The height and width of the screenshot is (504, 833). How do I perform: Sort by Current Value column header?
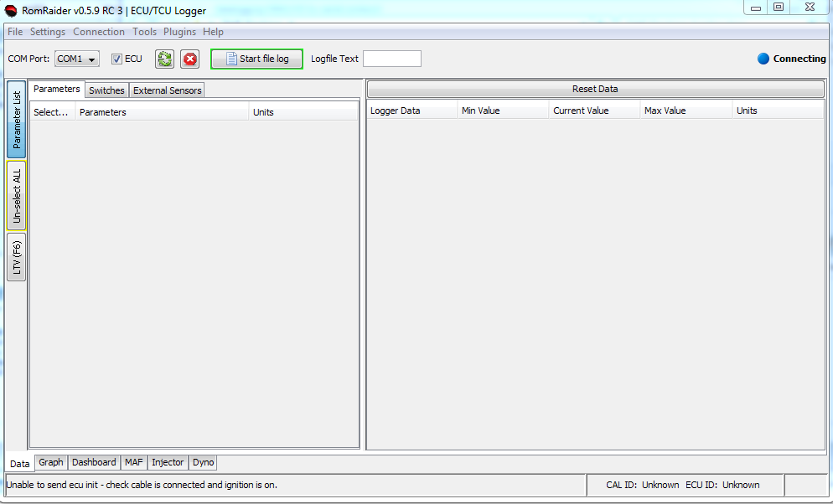point(581,111)
